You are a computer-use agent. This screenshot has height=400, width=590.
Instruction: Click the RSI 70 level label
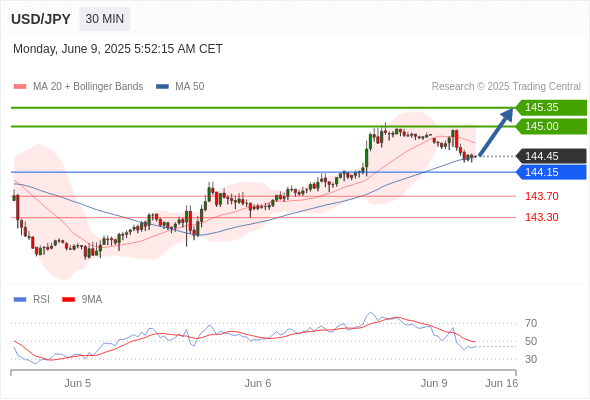coord(531,323)
